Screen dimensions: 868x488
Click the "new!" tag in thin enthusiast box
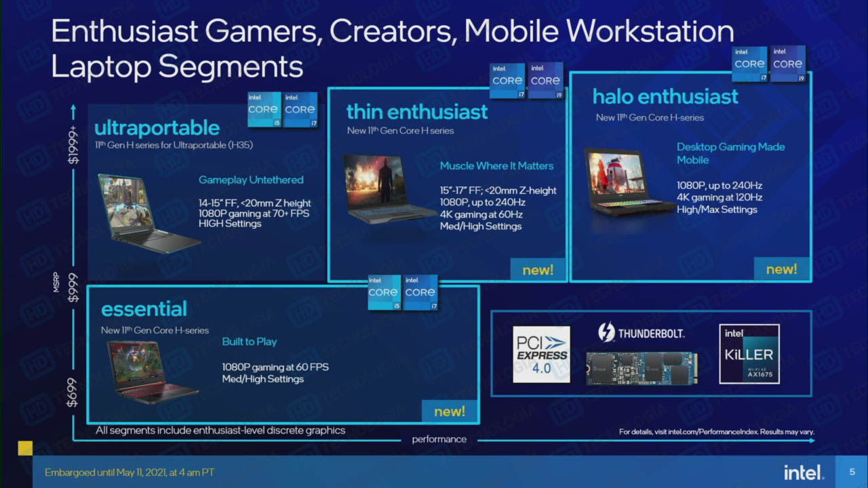538,270
